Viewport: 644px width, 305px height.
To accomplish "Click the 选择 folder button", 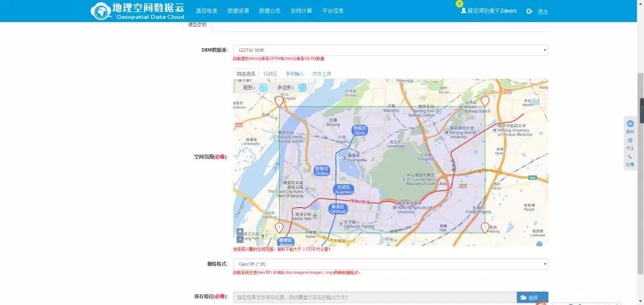I will 532,297.
